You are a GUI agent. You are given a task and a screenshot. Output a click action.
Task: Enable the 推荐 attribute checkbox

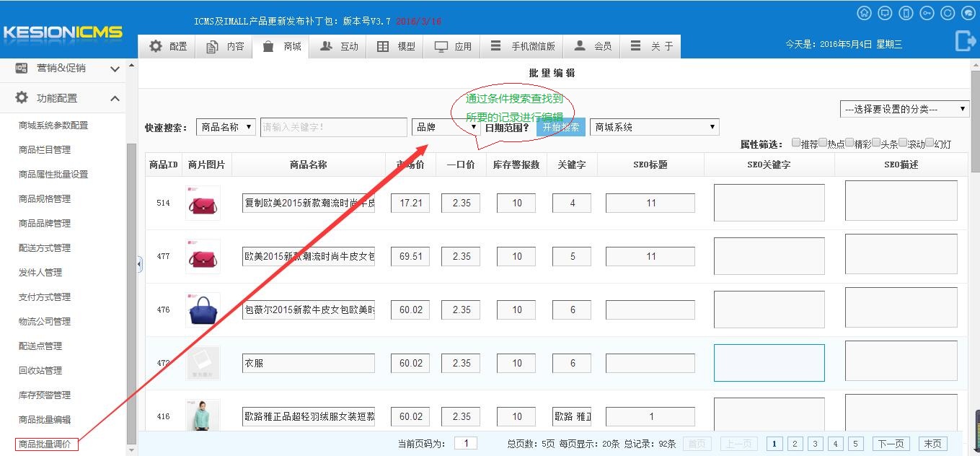point(796,143)
